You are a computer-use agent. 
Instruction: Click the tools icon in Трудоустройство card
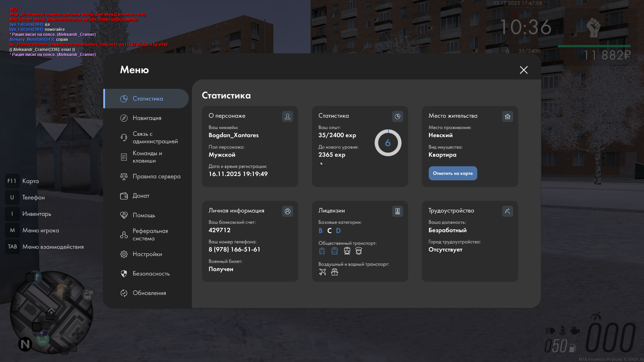pyautogui.click(x=507, y=211)
